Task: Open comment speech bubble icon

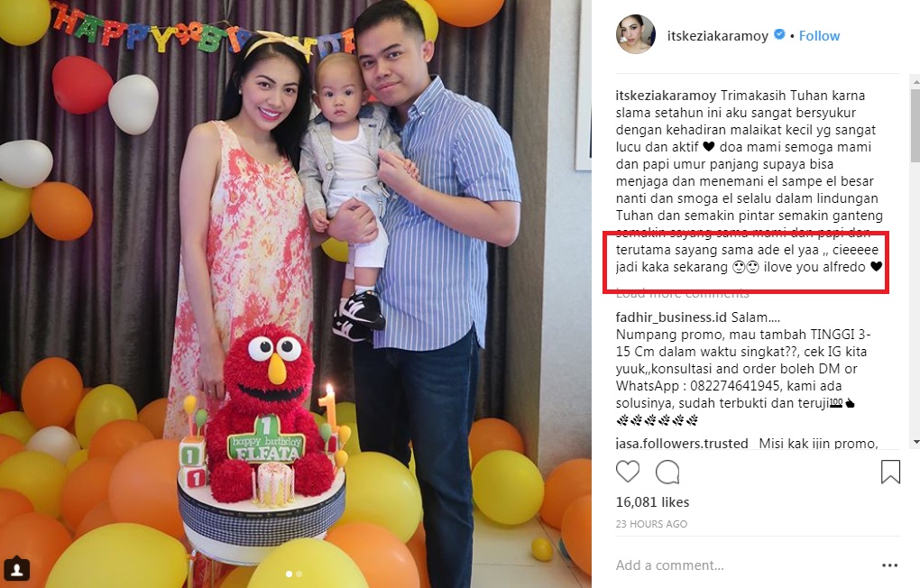Action: pos(667,472)
